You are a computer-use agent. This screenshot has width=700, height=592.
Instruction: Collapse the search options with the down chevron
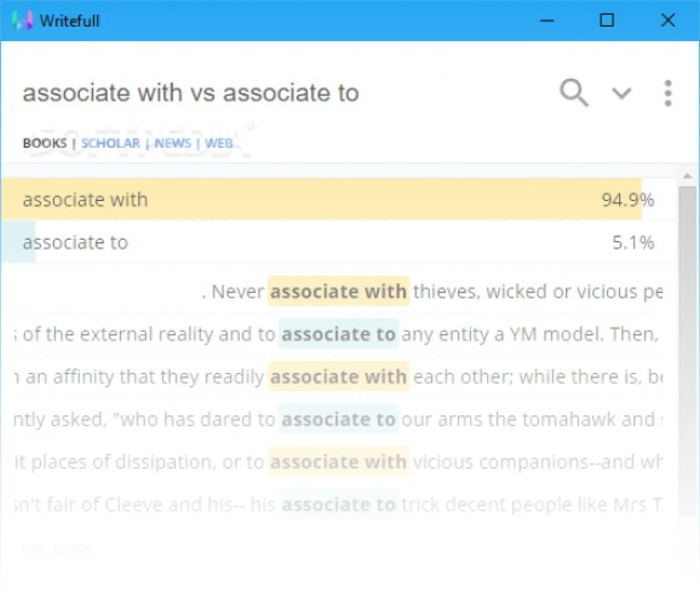click(621, 93)
